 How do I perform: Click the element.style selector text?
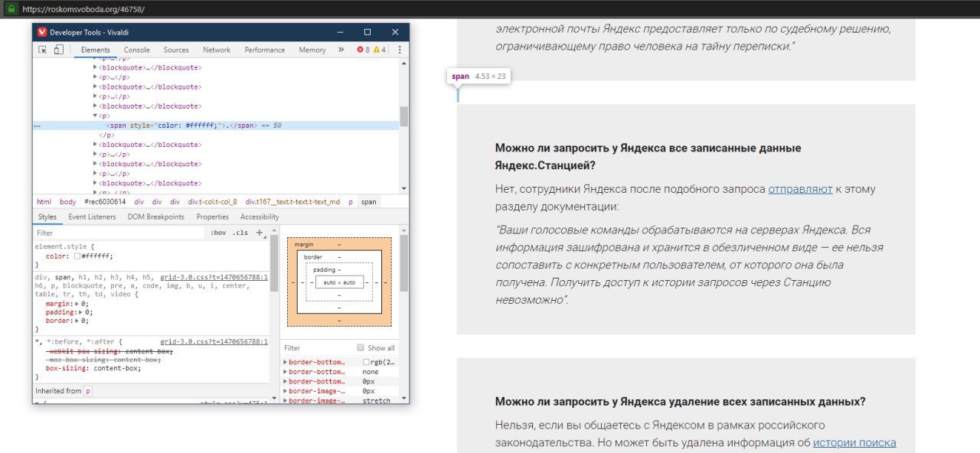point(62,246)
